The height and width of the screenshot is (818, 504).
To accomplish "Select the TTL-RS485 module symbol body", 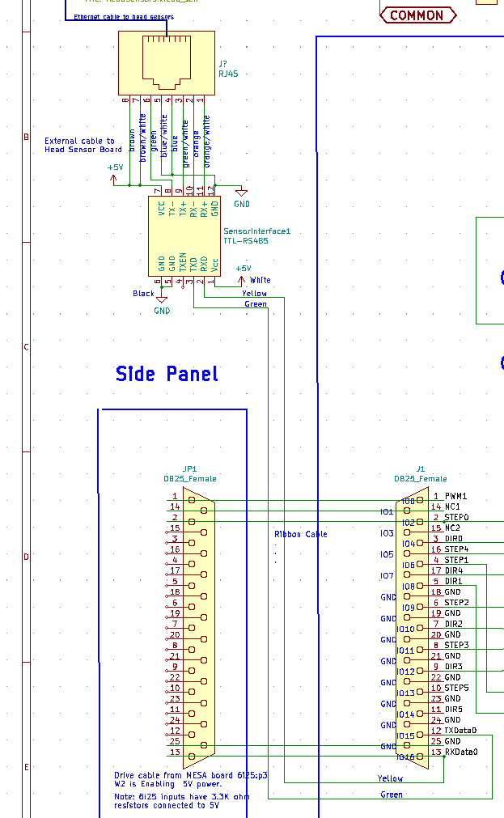I will 184,236.
